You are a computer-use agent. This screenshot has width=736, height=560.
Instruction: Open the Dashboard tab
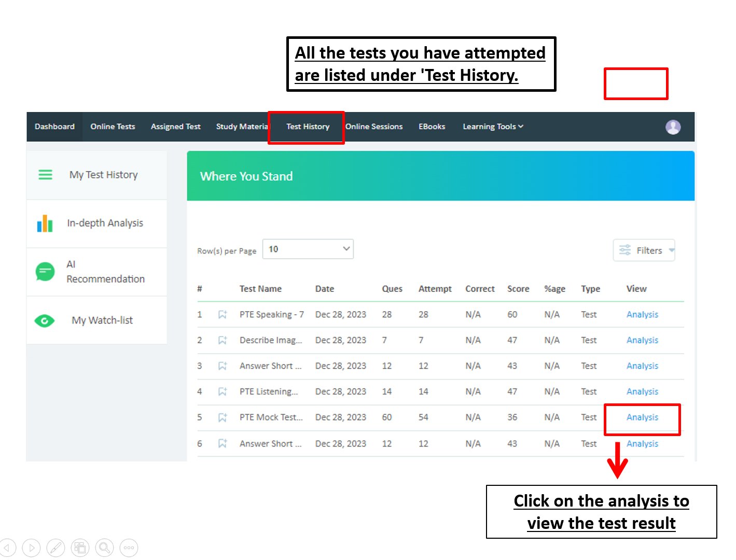click(54, 127)
